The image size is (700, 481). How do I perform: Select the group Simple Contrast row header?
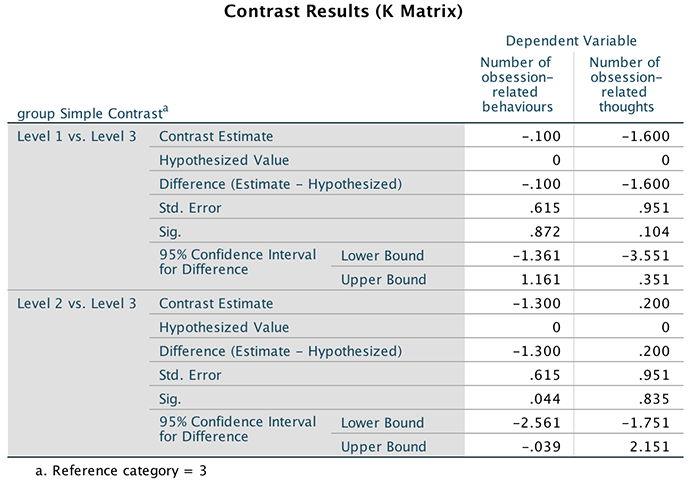coord(92,113)
